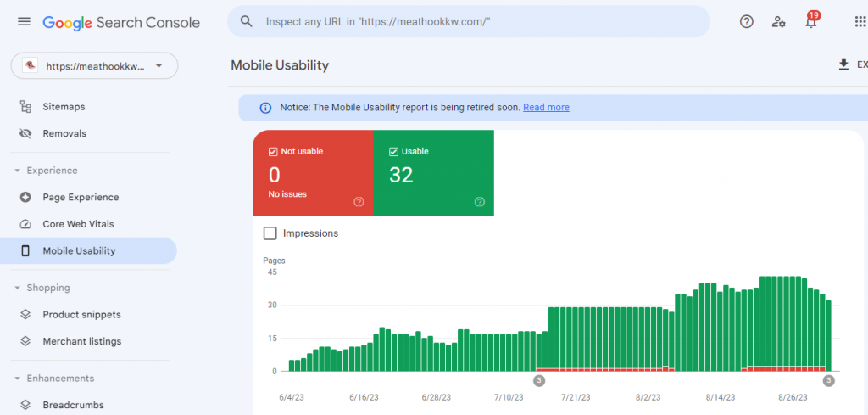
Task: Click the Google Search Console logo
Action: pos(121,22)
